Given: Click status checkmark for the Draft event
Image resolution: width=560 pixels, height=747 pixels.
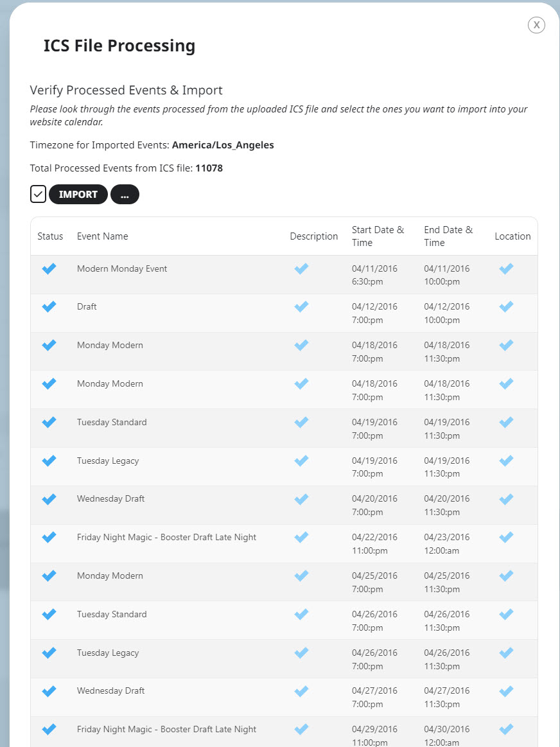Looking at the screenshot, I should click(x=49, y=307).
